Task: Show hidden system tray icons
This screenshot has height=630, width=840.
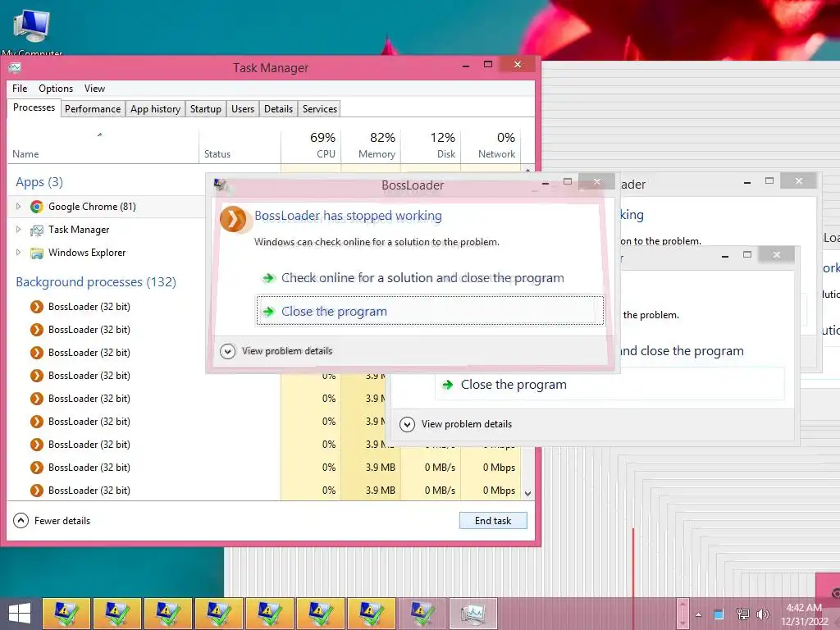Action: click(698, 614)
